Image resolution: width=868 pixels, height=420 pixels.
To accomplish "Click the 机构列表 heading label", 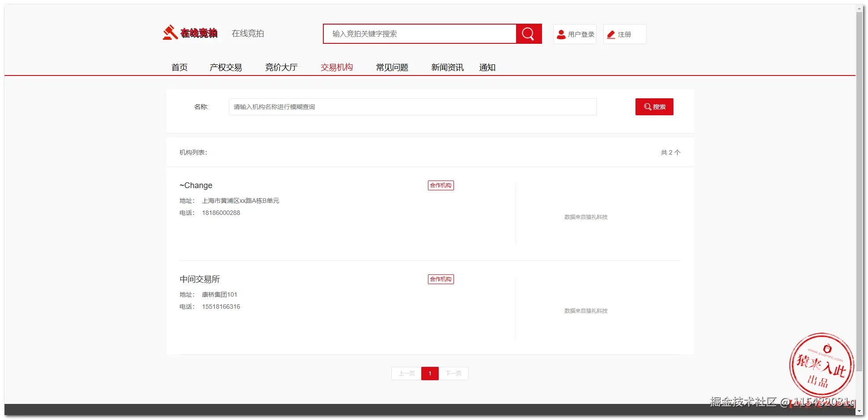I will (193, 152).
